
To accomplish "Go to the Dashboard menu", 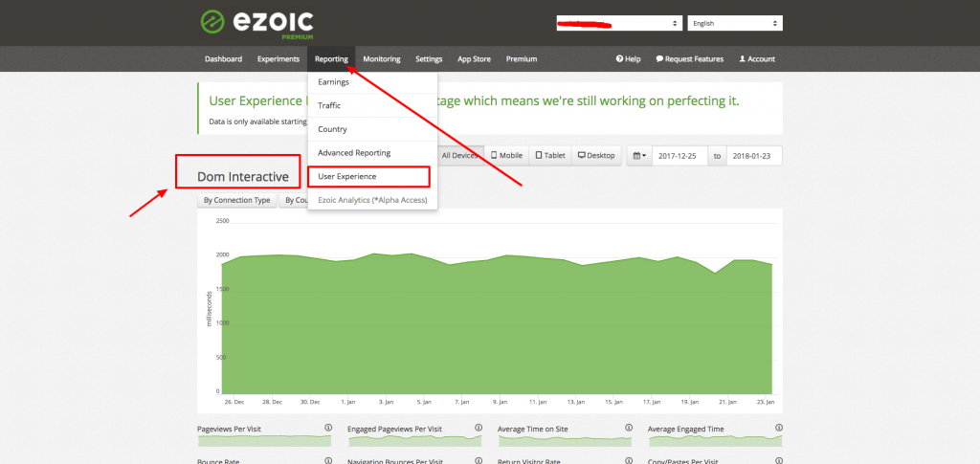I will point(223,59).
